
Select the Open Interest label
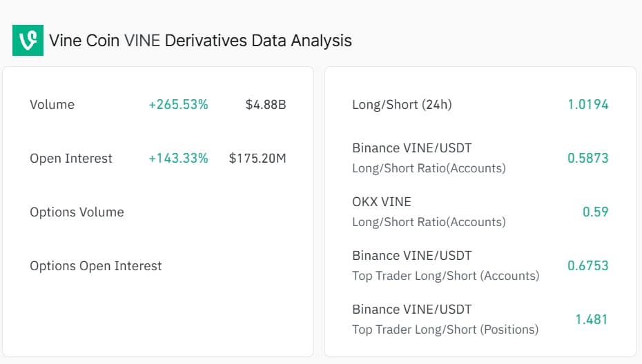[x=71, y=159]
